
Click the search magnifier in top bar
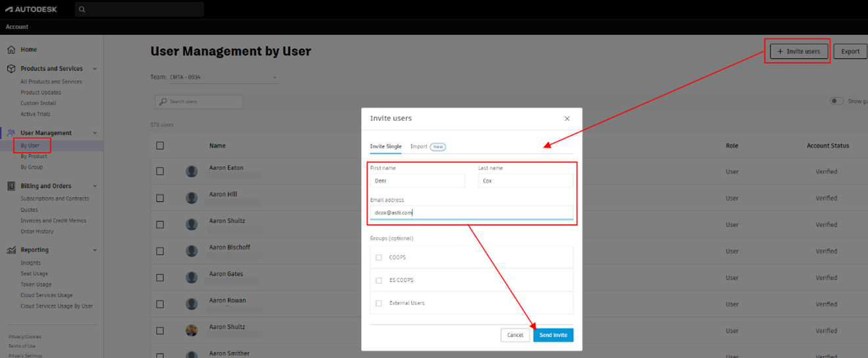click(82, 10)
